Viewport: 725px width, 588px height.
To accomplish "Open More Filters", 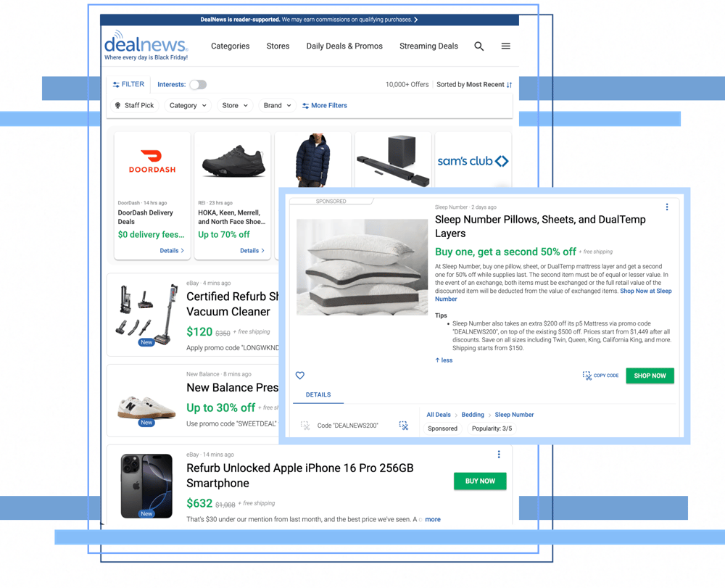I will point(324,105).
